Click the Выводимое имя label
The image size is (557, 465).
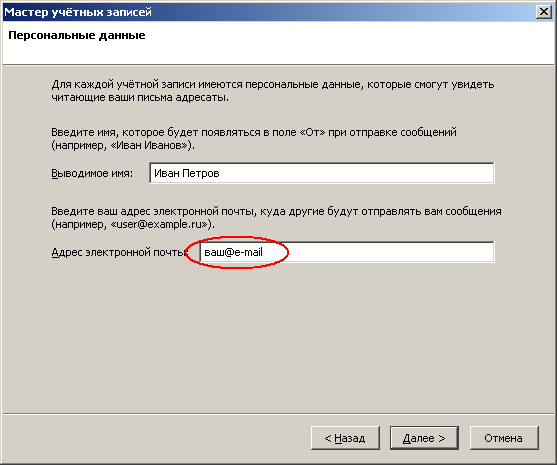92,173
